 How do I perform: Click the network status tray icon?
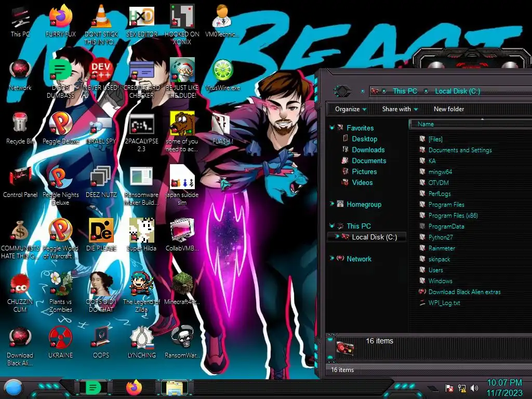[462, 388]
